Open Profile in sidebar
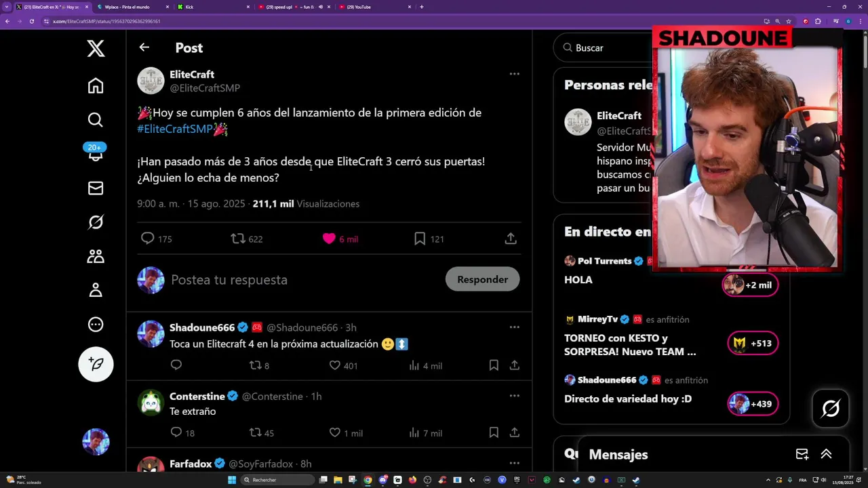Image resolution: width=868 pixels, height=488 pixels. 96,290
